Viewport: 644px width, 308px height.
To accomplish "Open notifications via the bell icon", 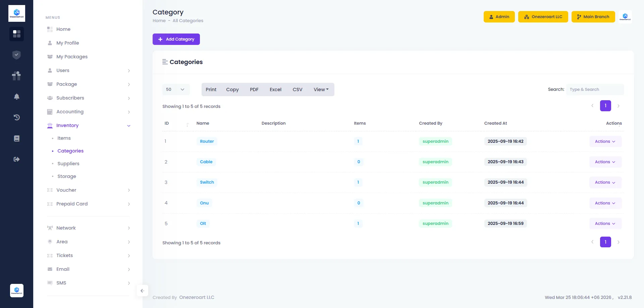I will coord(16,97).
